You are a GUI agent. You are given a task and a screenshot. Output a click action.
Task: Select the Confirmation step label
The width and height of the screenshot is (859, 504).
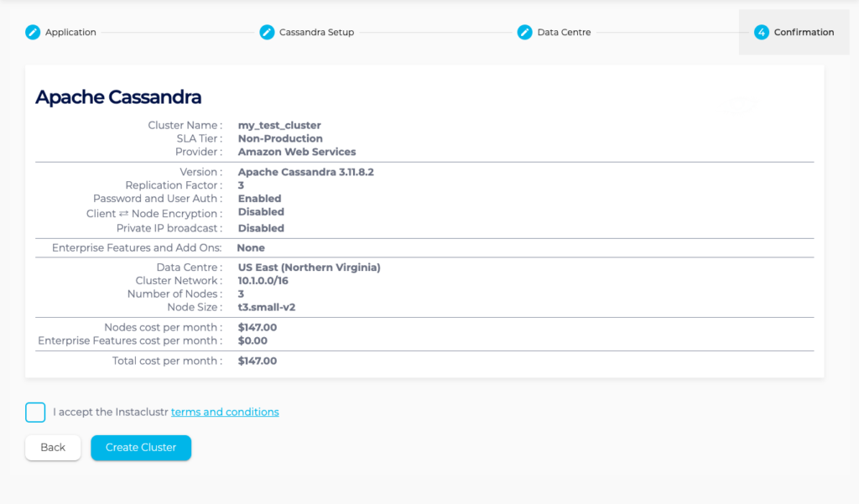pos(804,33)
